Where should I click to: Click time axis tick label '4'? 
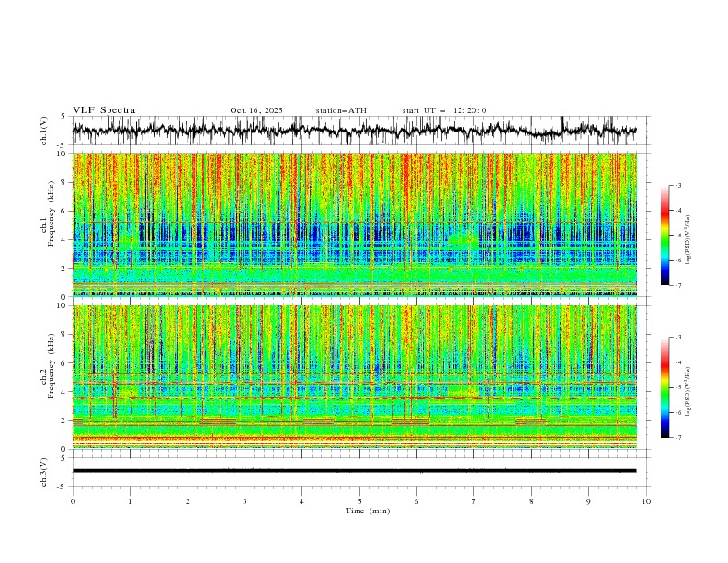pyautogui.click(x=301, y=501)
